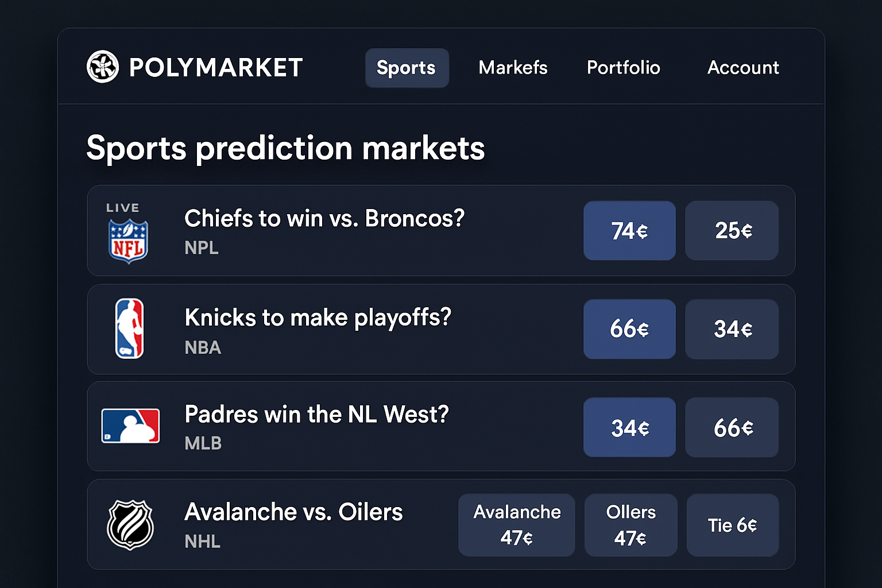The image size is (882, 588).
Task: Go to the Account page
Action: 743,68
